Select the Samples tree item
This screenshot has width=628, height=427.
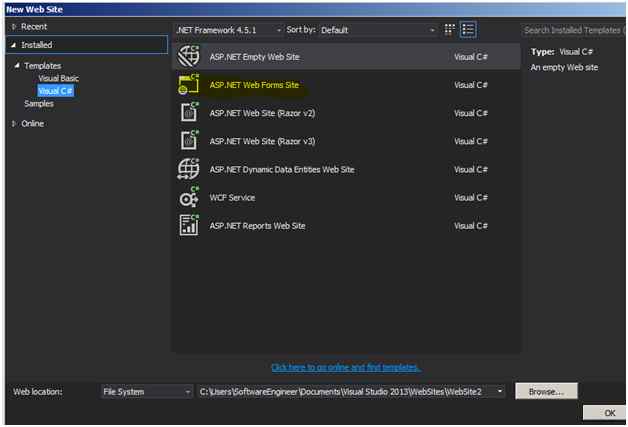tap(39, 104)
